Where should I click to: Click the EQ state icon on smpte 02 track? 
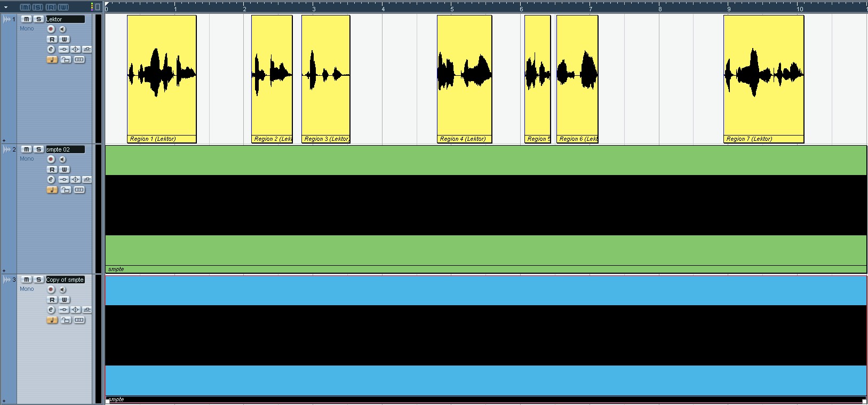click(75, 180)
